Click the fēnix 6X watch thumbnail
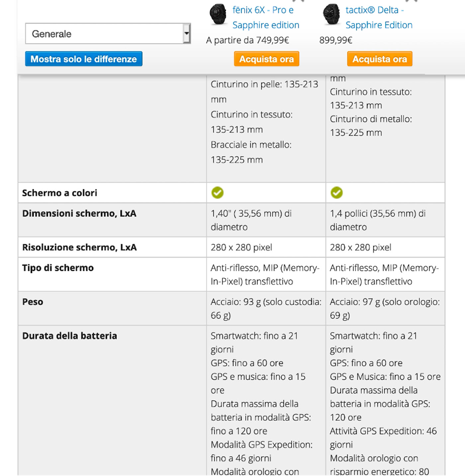The image size is (465, 476). [x=218, y=14]
